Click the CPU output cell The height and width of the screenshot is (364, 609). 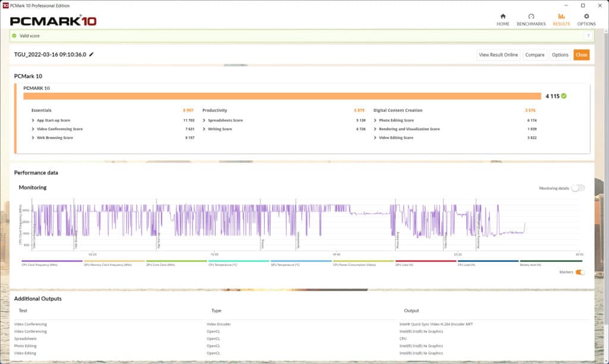[x=403, y=339]
